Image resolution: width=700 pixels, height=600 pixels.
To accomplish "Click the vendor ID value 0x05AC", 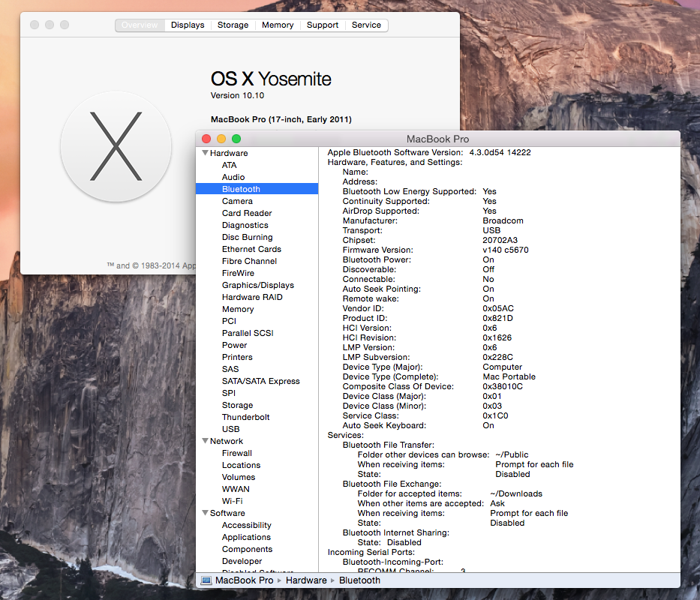I will [498, 308].
